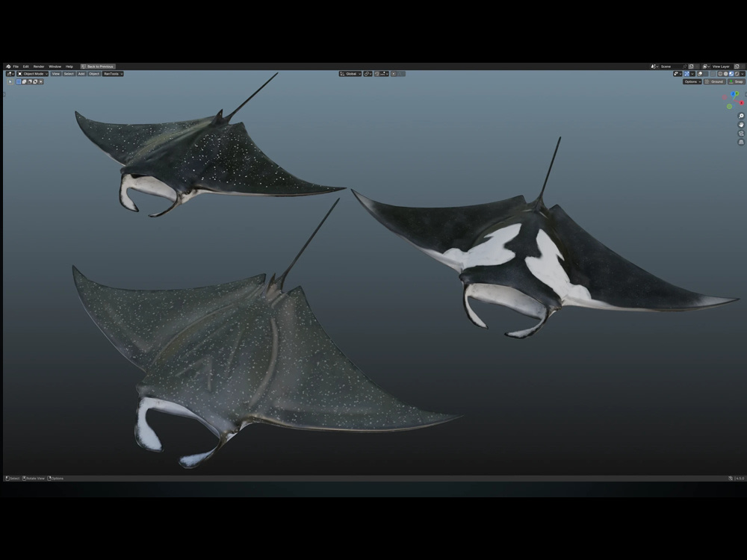Click the new scene icon
747x560 pixels.
click(691, 66)
